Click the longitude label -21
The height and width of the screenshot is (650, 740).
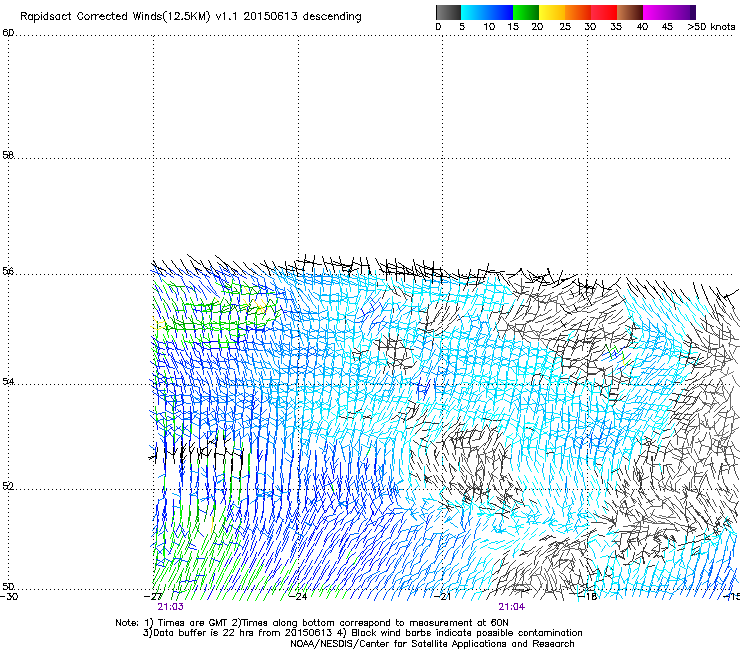pos(442,596)
